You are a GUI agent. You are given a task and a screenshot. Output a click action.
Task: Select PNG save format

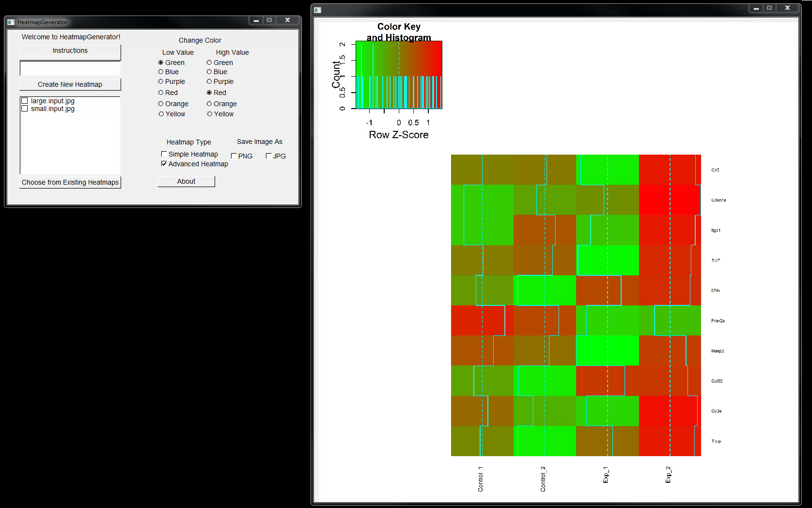click(x=234, y=156)
